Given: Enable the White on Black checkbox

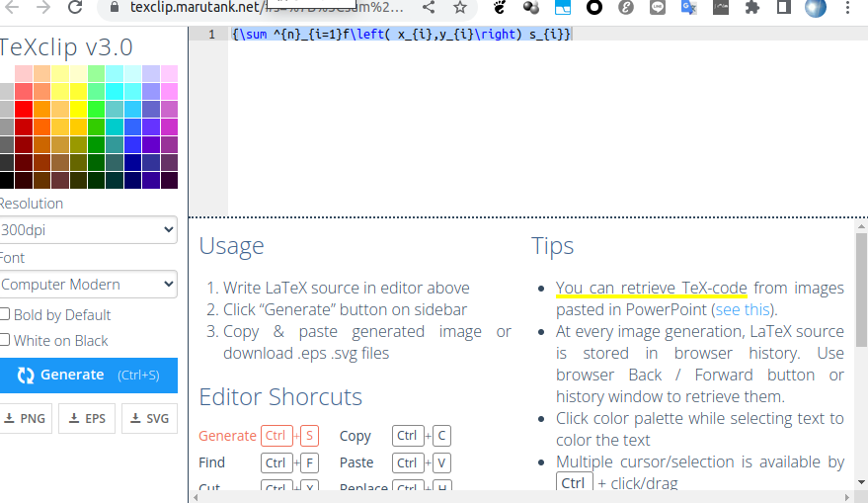Looking at the screenshot, I should (x=4, y=340).
